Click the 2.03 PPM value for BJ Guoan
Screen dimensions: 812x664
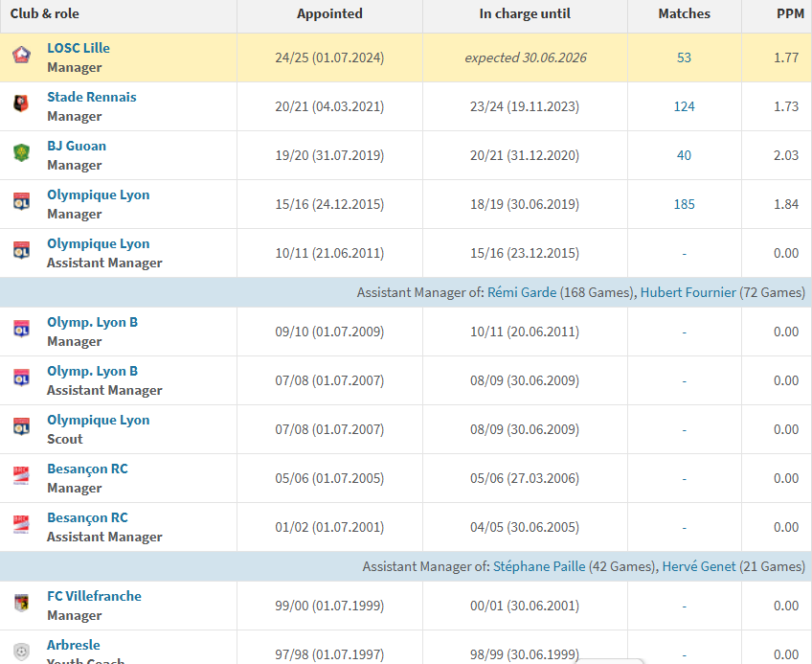[786, 155]
